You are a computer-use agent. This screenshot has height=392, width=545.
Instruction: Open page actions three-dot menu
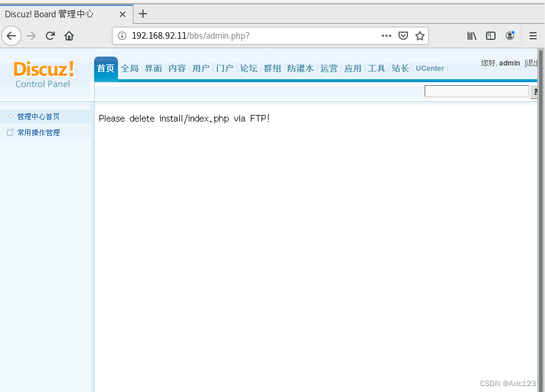386,36
